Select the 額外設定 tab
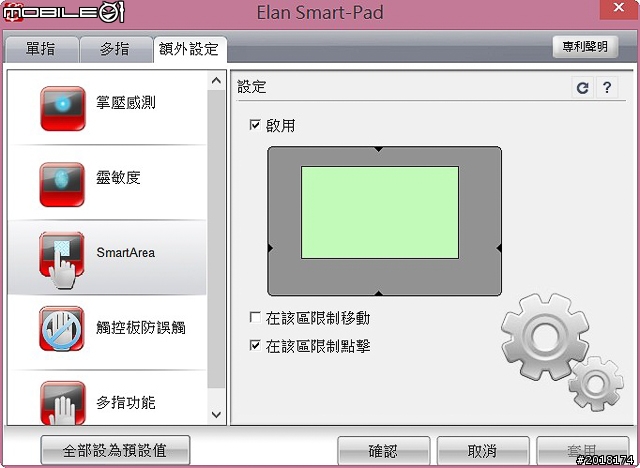640x468 pixels. [x=190, y=49]
